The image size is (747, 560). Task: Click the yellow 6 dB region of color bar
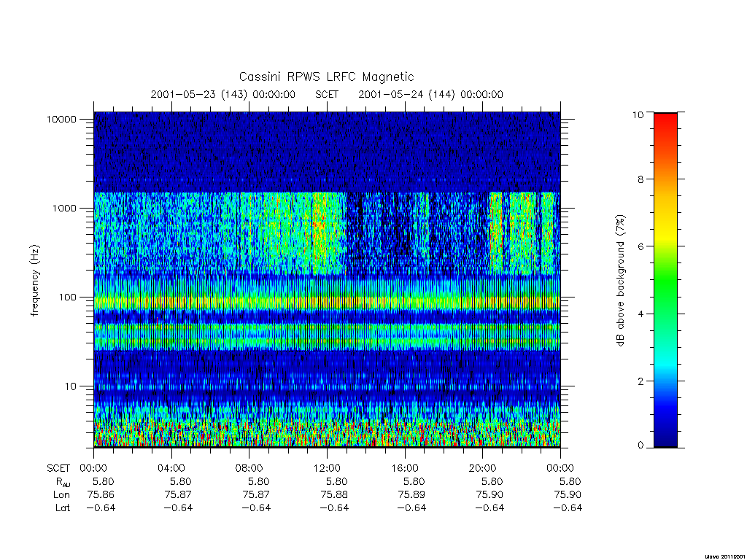click(665, 241)
